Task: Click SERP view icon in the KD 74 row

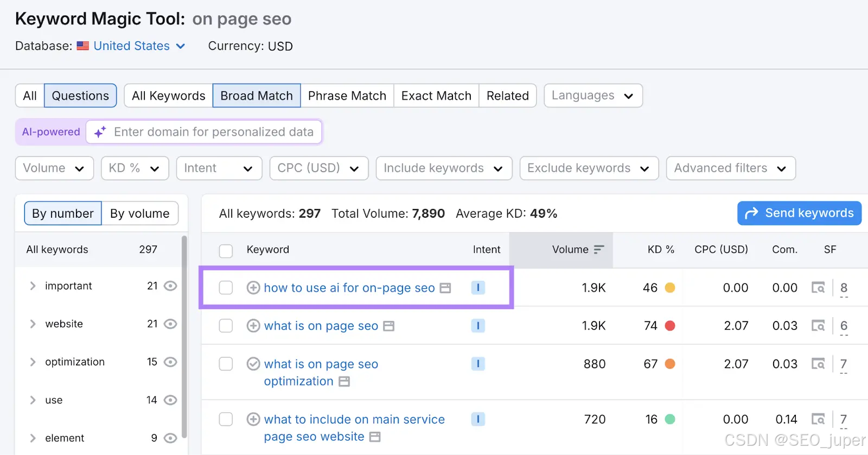Action: pos(818,326)
